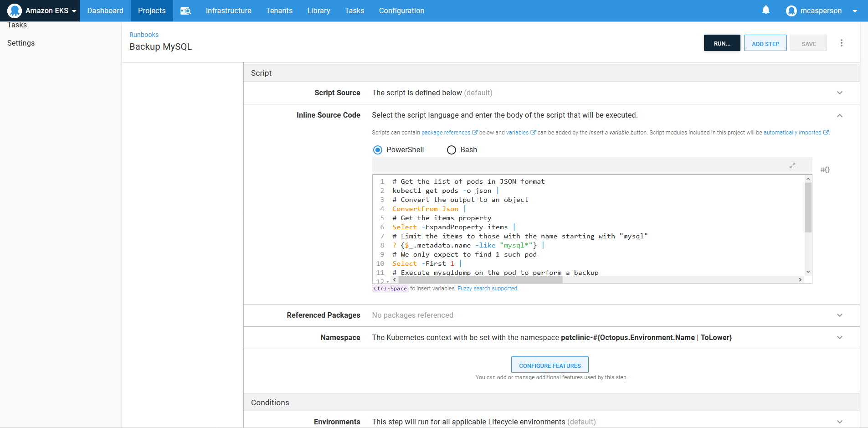Open the search projects icon in navbar
Image resolution: width=868 pixels, height=428 pixels.
coord(185,11)
